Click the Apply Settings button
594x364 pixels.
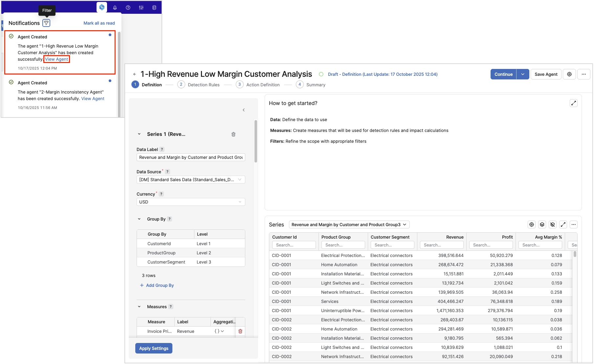click(154, 348)
